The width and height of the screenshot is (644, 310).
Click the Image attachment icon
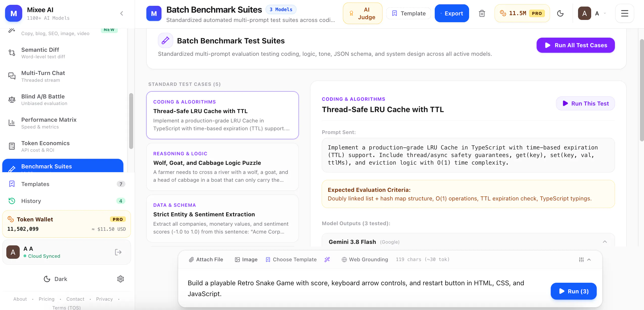[246, 260]
